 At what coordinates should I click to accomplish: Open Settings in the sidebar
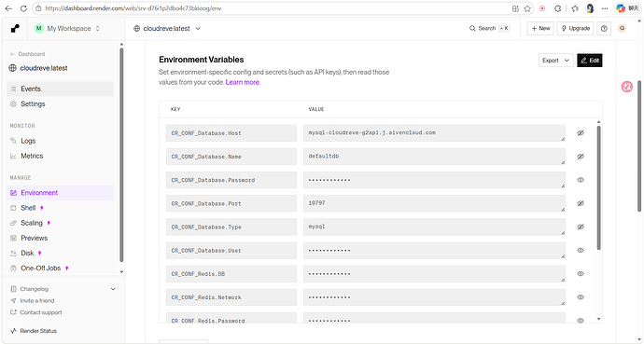(60, 104)
